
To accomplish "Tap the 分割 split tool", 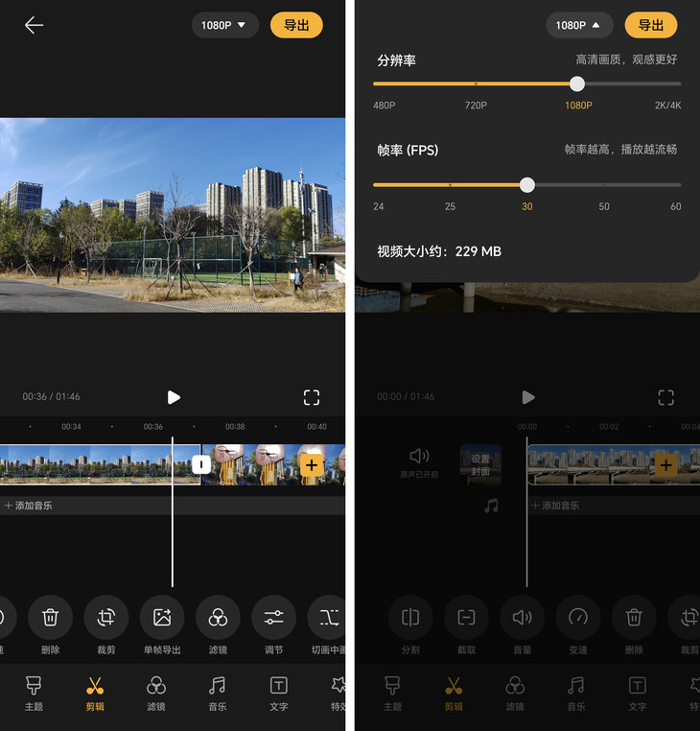I will [410, 625].
